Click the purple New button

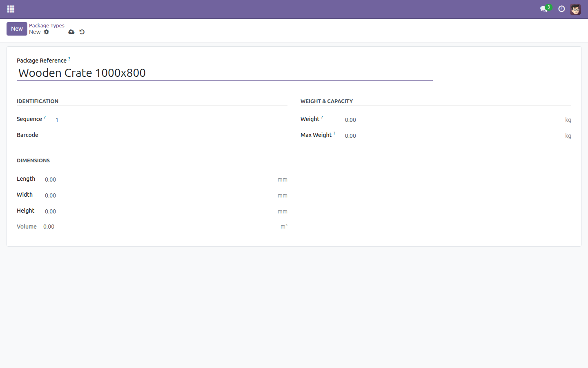[x=17, y=29]
